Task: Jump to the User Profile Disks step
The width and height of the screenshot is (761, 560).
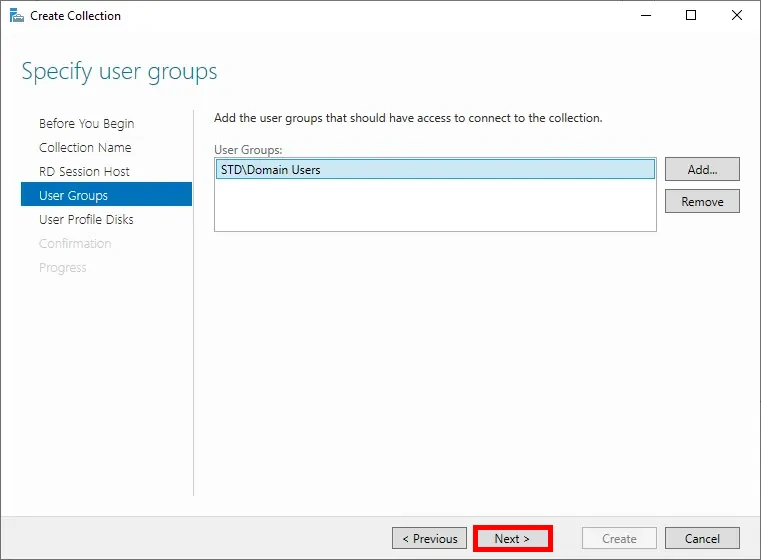Action: (86, 220)
